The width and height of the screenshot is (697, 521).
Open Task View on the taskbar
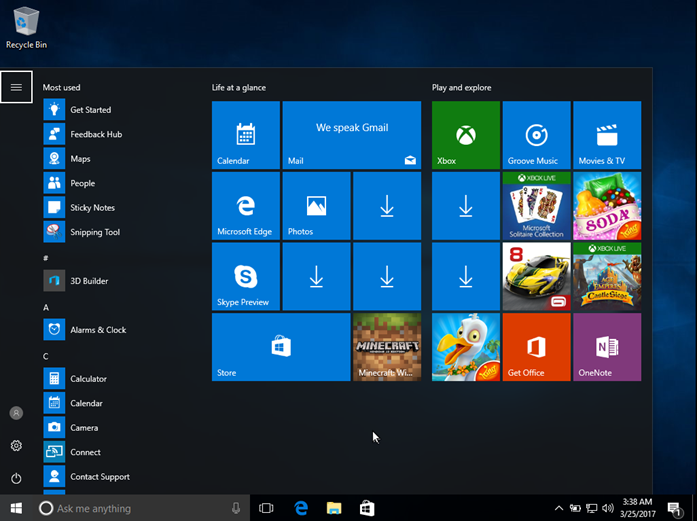(266, 508)
